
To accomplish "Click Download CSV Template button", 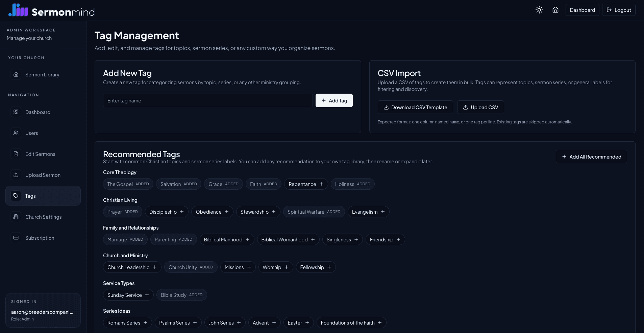I will (415, 107).
